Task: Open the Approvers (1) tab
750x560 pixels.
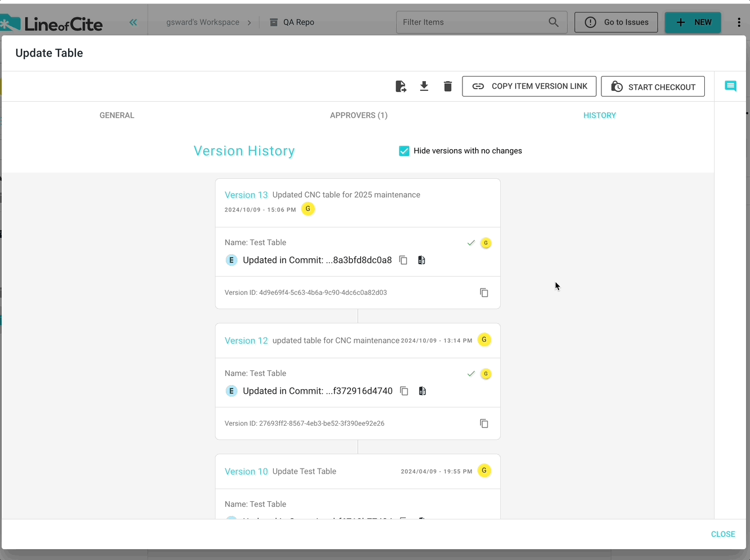Action: [358, 115]
